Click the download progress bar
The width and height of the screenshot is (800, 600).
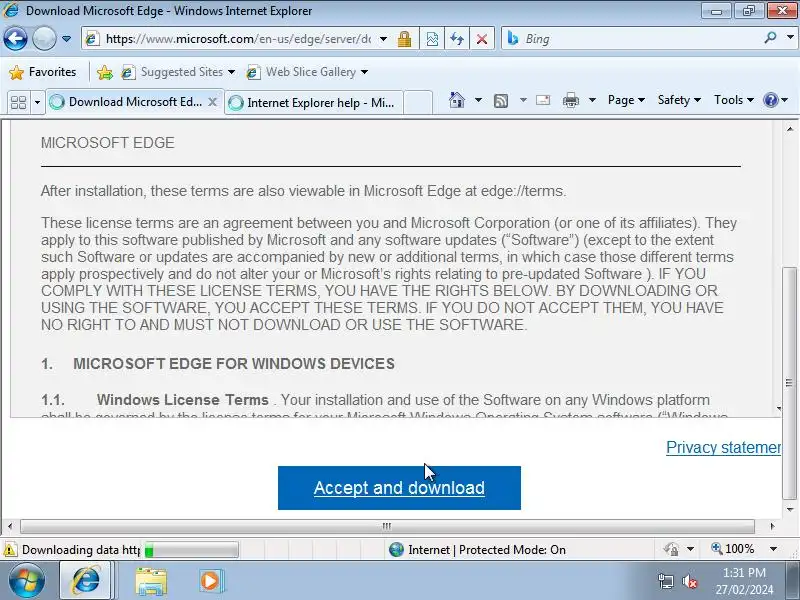[191, 550]
